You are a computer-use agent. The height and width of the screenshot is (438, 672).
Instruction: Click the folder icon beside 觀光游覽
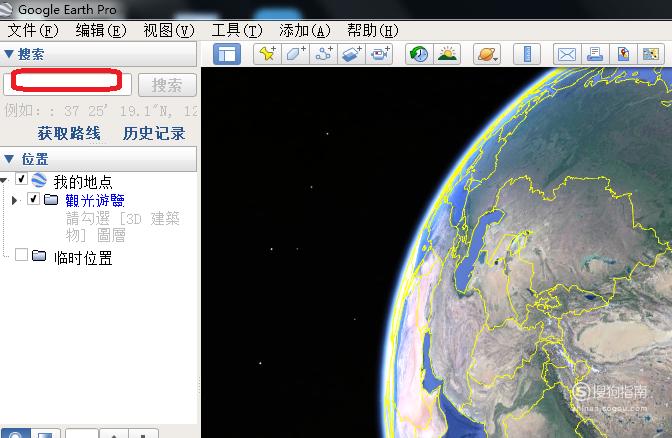[x=51, y=199]
